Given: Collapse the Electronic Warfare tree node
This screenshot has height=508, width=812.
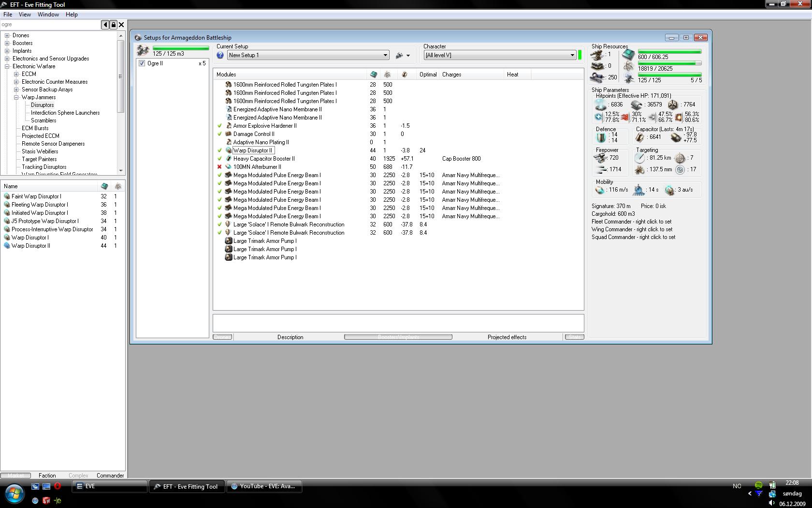Looking at the screenshot, I should pyautogui.click(x=7, y=66).
